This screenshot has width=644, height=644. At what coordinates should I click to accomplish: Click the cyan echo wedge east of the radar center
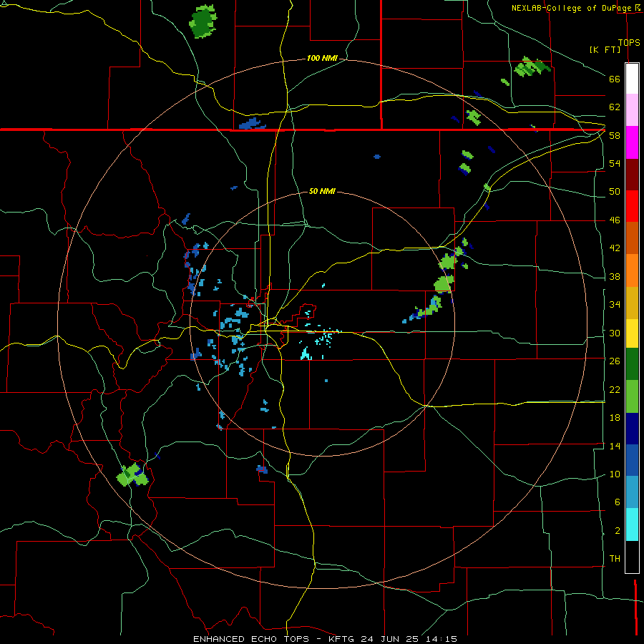click(306, 353)
